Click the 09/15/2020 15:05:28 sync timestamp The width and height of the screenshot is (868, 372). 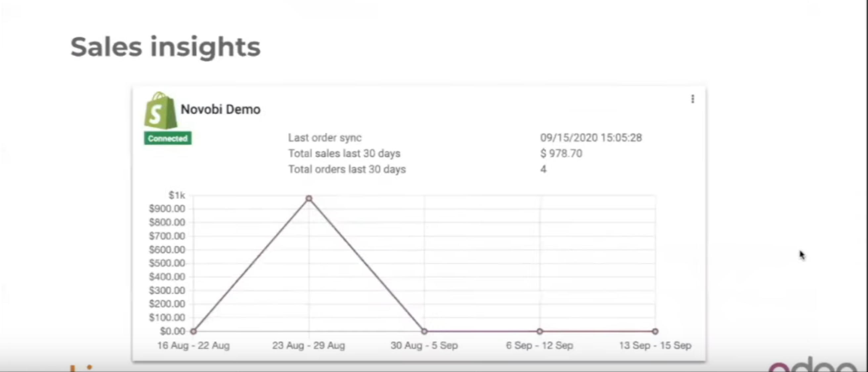(591, 138)
